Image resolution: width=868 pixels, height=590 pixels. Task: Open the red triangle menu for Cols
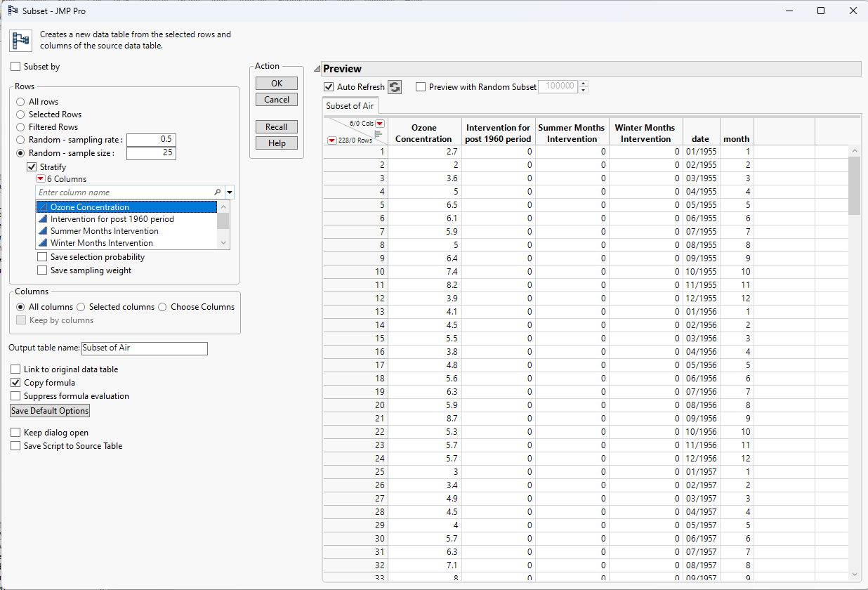point(380,124)
